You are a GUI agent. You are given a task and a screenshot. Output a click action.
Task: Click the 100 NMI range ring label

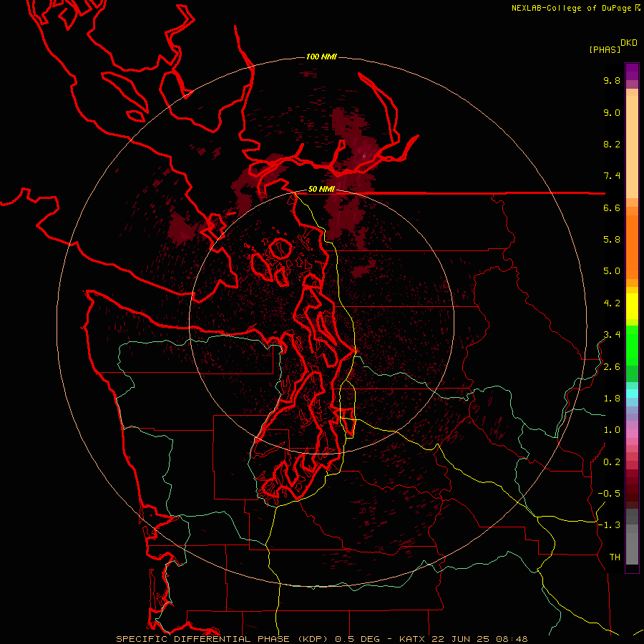point(321,57)
